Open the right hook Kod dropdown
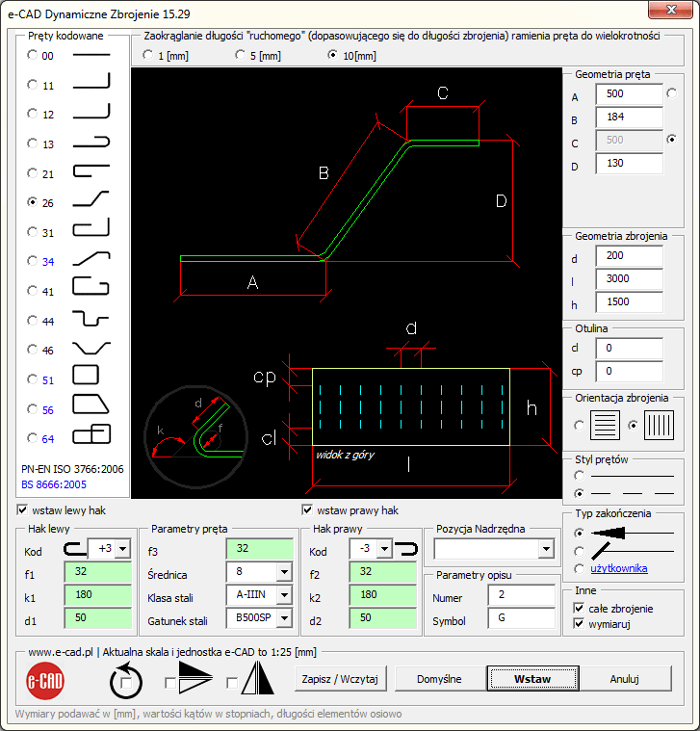 pyautogui.click(x=384, y=549)
